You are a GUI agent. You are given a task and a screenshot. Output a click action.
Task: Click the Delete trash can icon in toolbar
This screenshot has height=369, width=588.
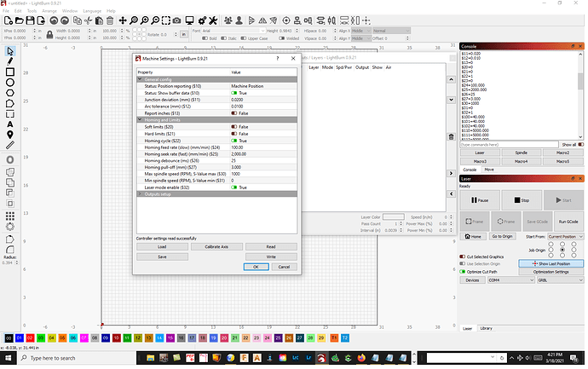[110, 20]
